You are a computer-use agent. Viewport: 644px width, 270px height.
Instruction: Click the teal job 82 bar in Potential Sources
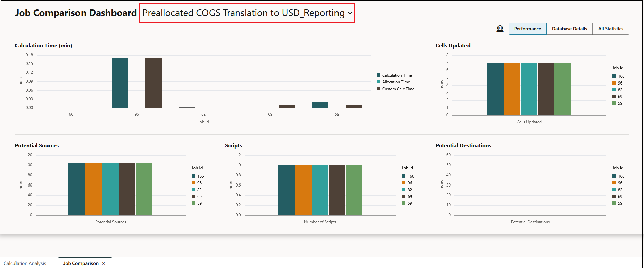coord(110,189)
